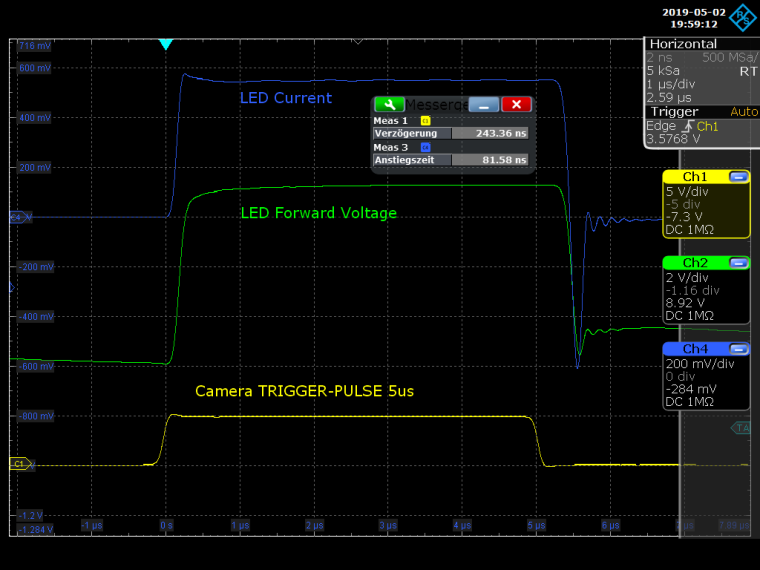
Task: Minimize the Ch4 signal box
Action: [x=739, y=349]
